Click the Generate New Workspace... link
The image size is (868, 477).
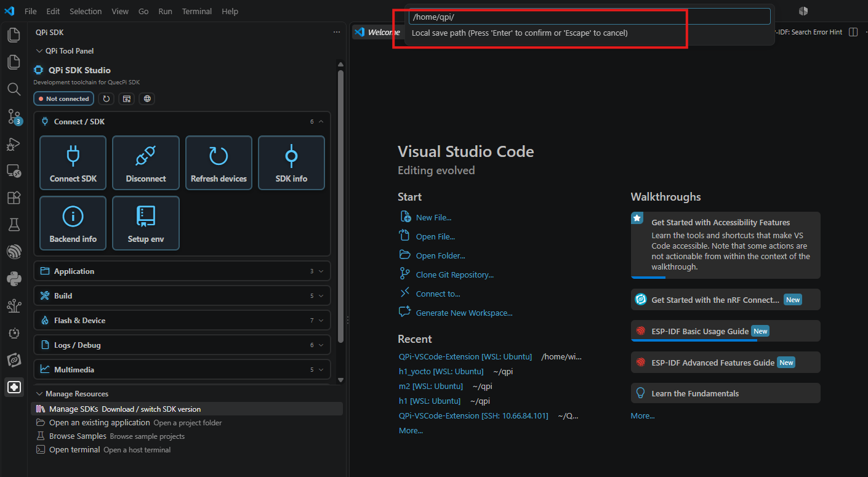464,313
